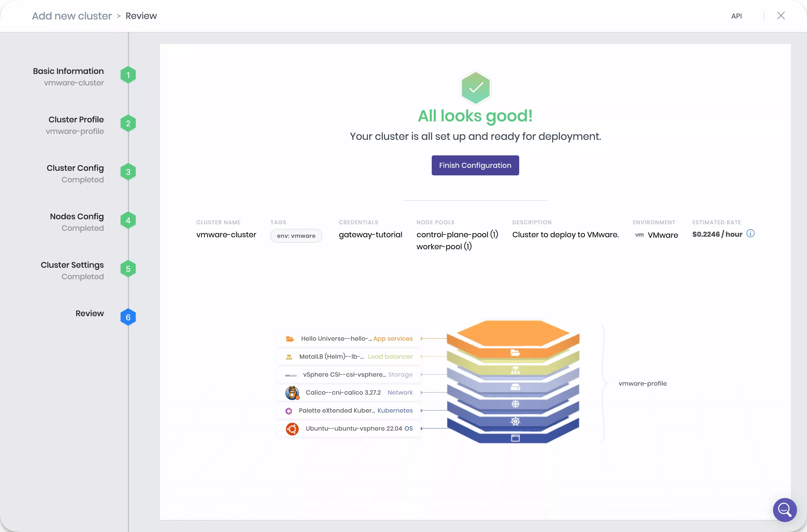Click the Kubernetes wheel layer in stack
The width and height of the screenshot is (807, 532).
pyautogui.click(x=515, y=421)
